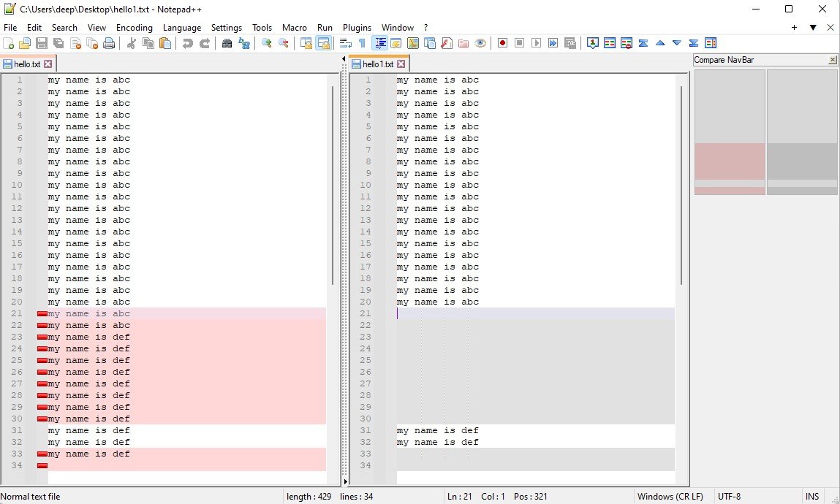Click right pane vertical scrollbar
This screenshot has width=840, height=504.
681,185
